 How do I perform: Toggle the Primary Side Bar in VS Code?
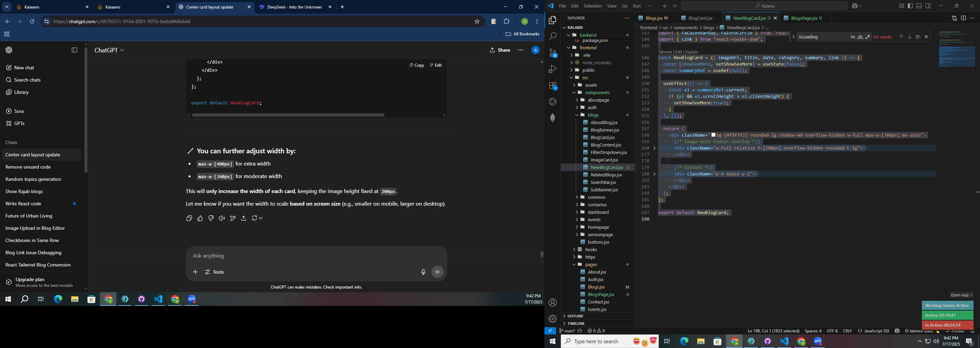pos(910,6)
